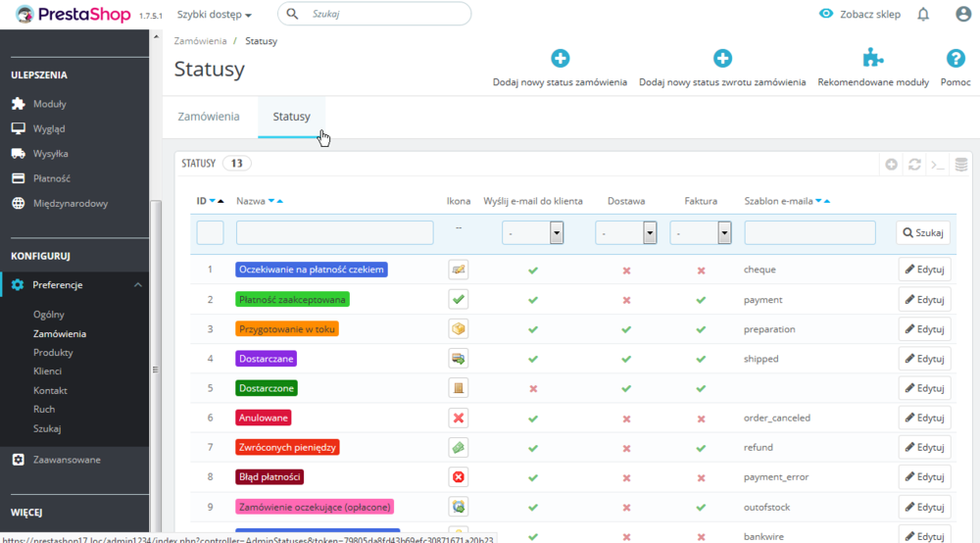The width and height of the screenshot is (980, 543).
Task: Click the Moduły puzzle icon in sidebar
Action: click(18, 104)
